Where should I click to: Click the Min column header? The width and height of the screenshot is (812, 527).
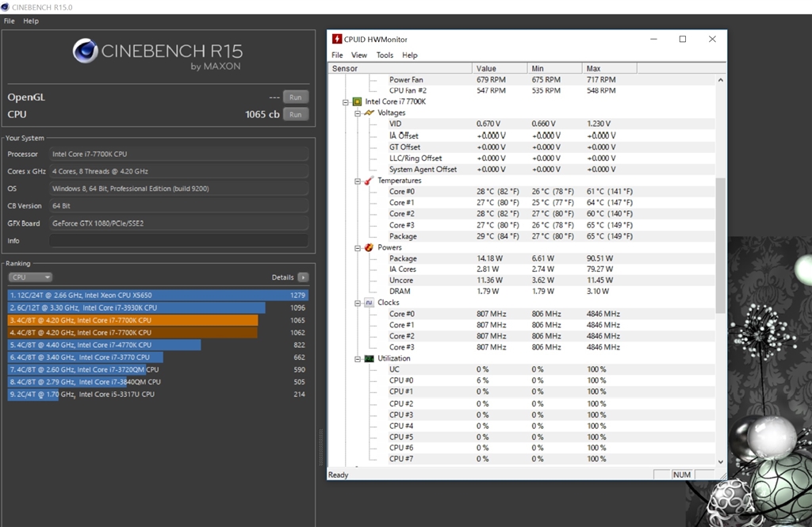pyautogui.click(x=554, y=68)
